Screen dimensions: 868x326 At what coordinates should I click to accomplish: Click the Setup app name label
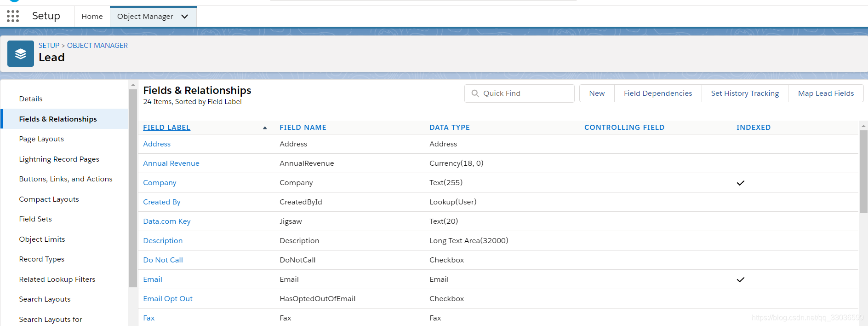click(x=46, y=16)
